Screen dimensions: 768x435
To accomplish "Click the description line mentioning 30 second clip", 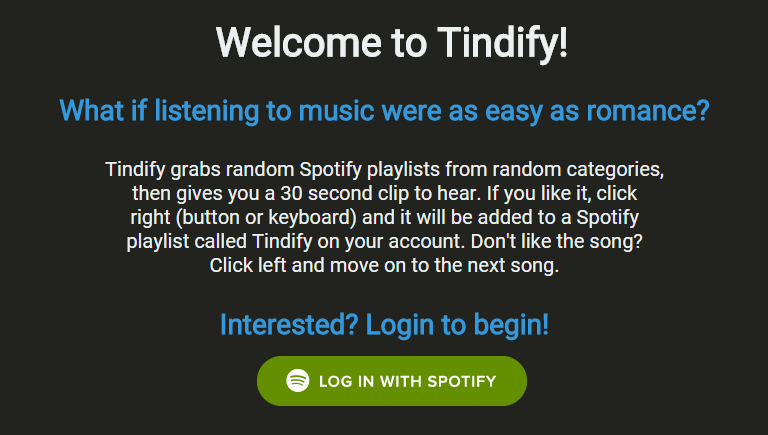I will (x=384, y=193).
